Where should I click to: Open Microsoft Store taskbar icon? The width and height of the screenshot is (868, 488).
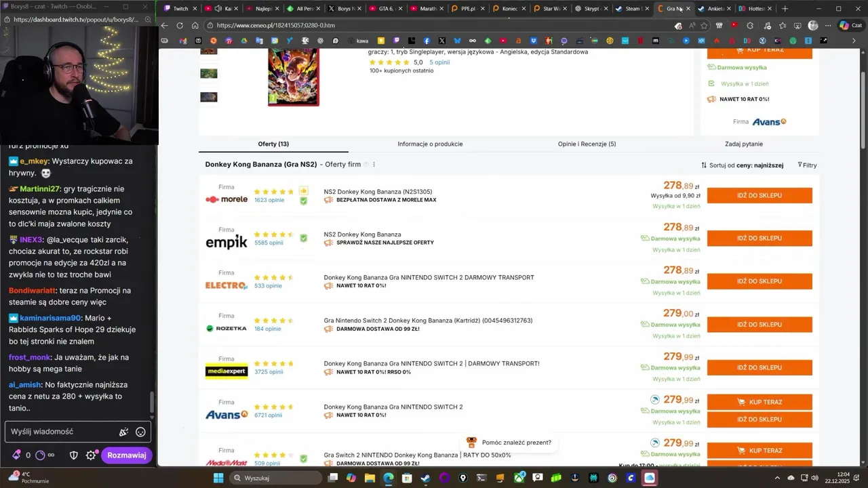pos(407,478)
